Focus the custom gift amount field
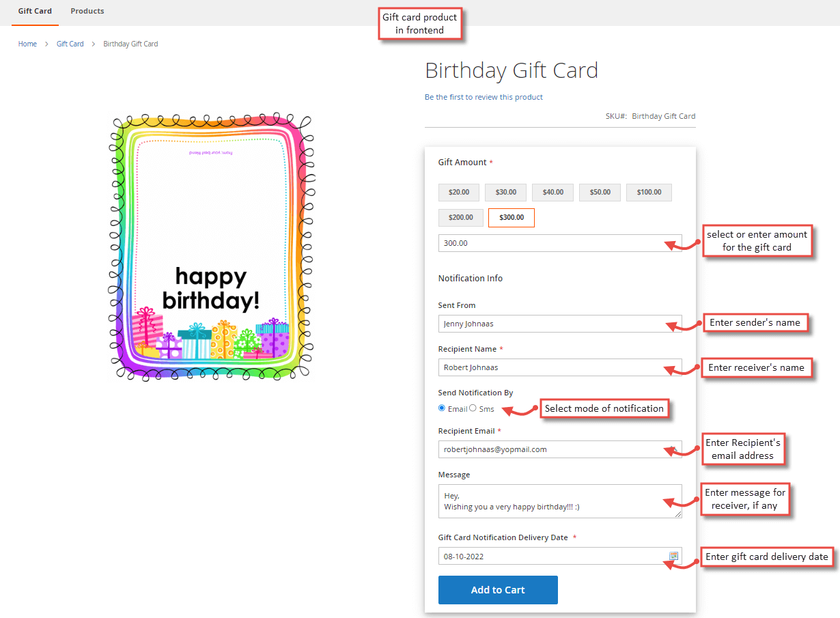Screen dimensions: 840x618 (x=560, y=243)
